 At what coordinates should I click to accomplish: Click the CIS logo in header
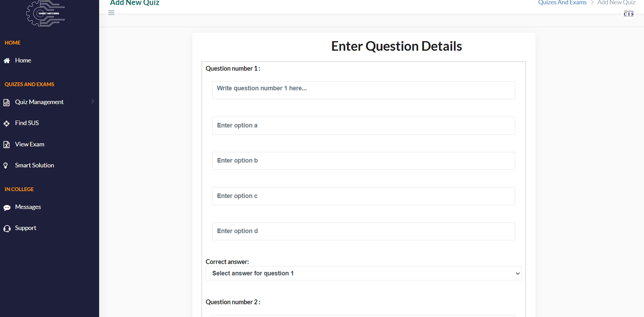click(628, 14)
